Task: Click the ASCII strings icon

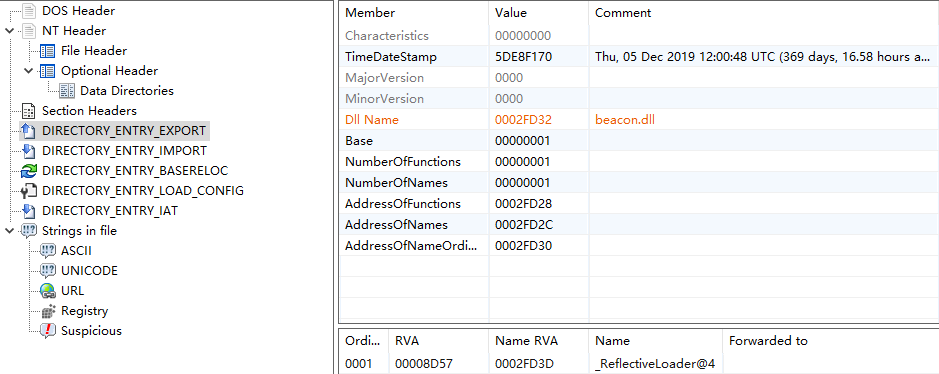Action: pyautogui.click(x=48, y=251)
